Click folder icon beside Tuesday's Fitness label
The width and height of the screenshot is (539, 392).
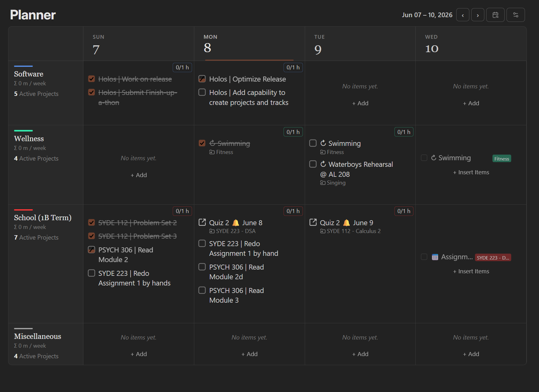click(323, 152)
